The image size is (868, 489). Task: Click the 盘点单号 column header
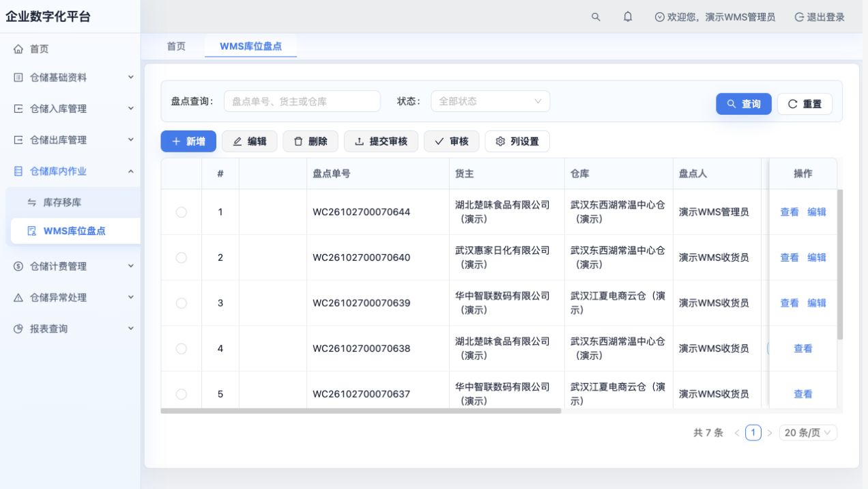(x=378, y=173)
